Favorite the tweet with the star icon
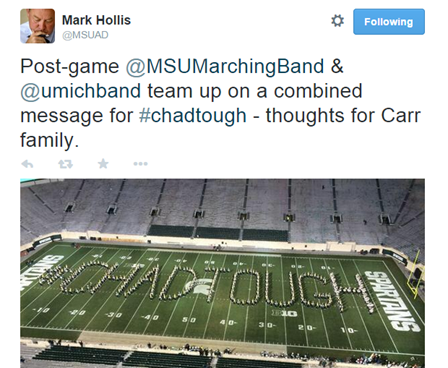448x368 pixels. [103, 163]
